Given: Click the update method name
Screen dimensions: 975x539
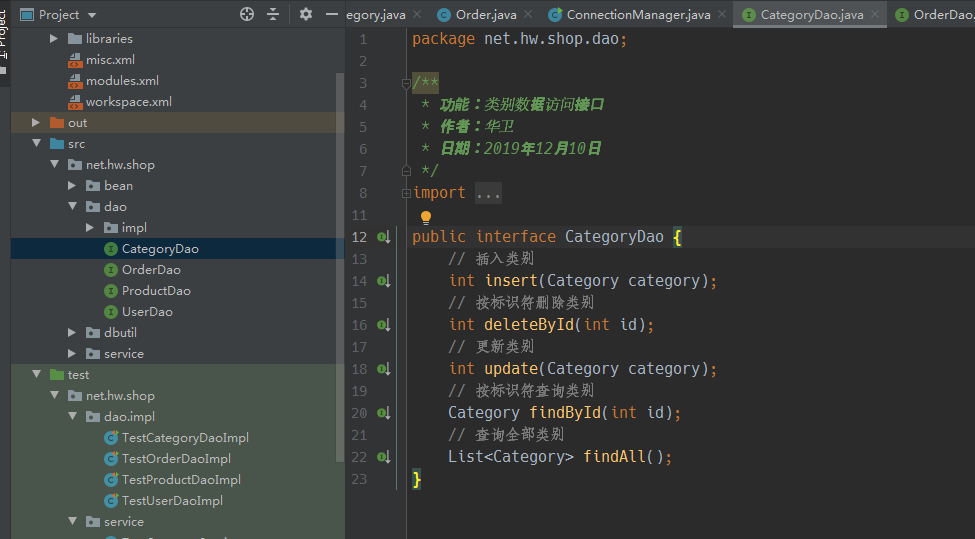Looking at the screenshot, I should click(x=511, y=369).
